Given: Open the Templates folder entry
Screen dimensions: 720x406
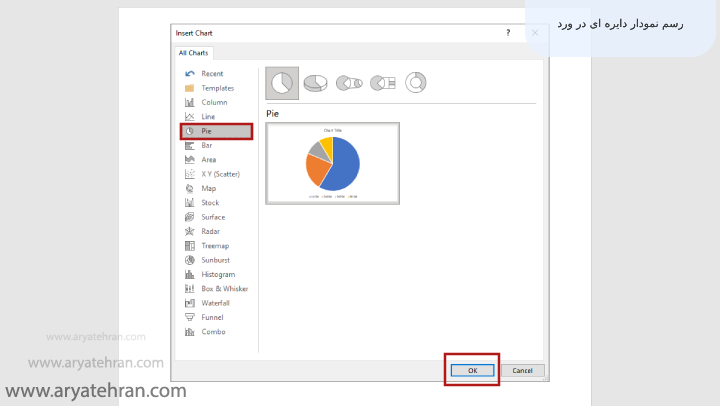Looking at the screenshot, I should pos(217,88).
